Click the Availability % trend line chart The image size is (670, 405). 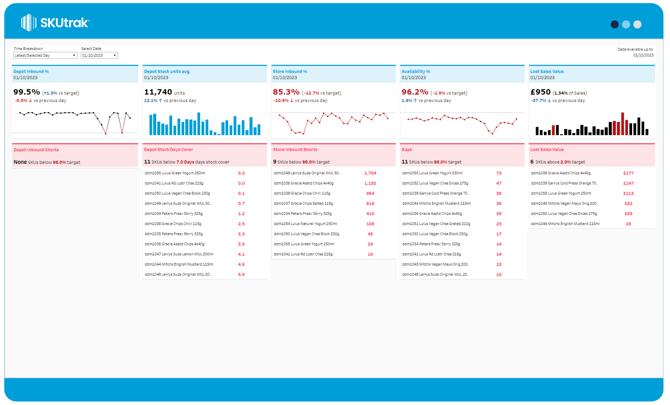[461, 124]
